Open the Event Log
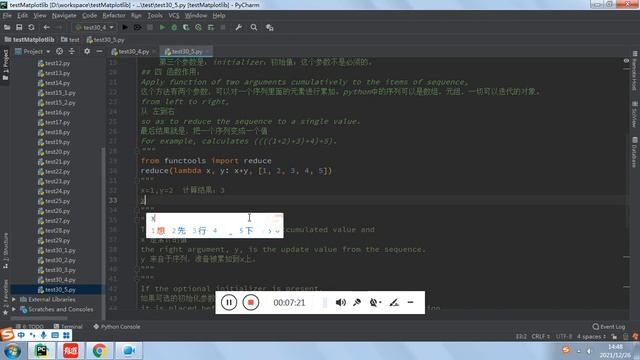The width and height of the screenshot is (640, 360). click(609, 327)
